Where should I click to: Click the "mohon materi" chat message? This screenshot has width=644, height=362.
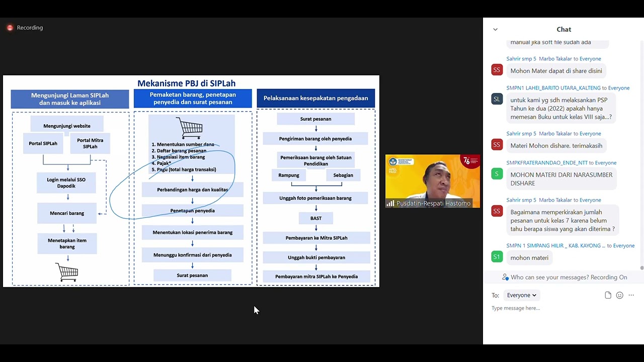click(x=529, y=257)
